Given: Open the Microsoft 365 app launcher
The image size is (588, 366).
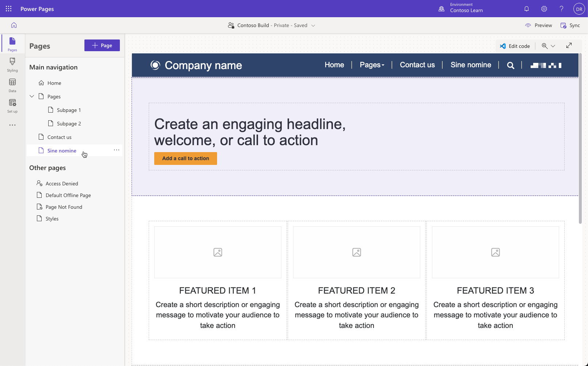Looking at the screenshot, I should pyautogui.click(x=8, y=8).
